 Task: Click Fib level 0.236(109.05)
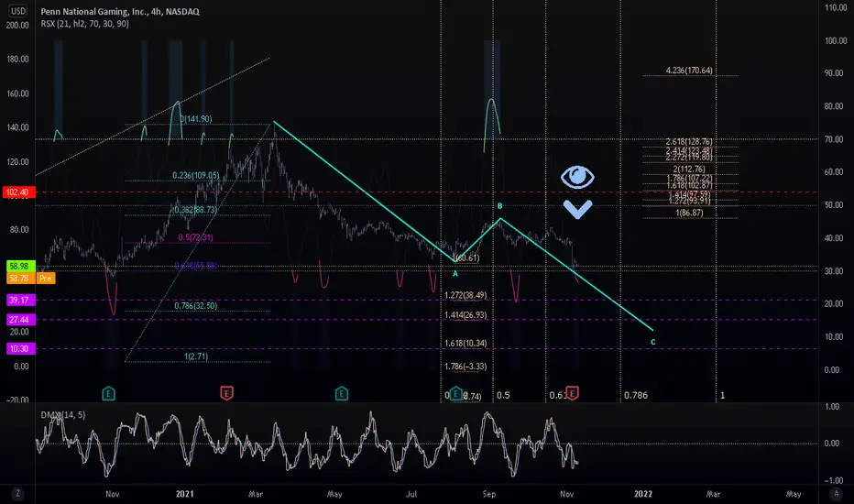point(196,175)
